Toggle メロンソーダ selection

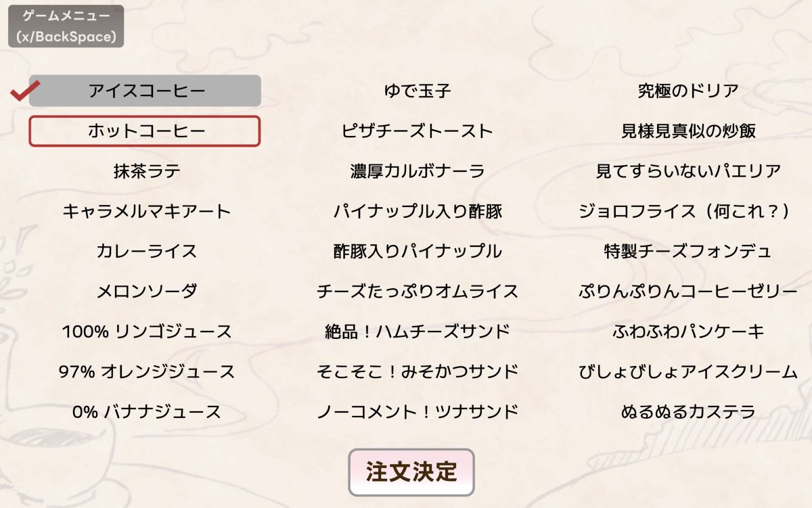(147, 292)
